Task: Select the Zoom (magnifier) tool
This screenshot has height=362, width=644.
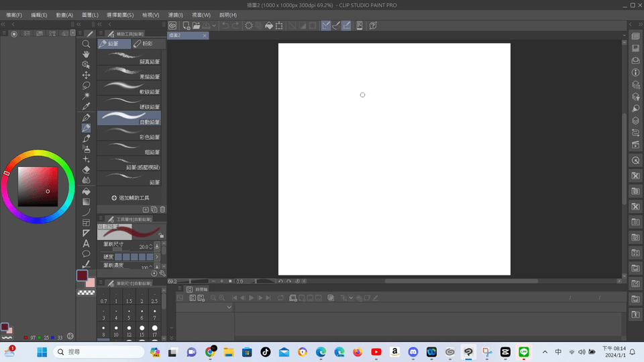Action: (86, 44)
